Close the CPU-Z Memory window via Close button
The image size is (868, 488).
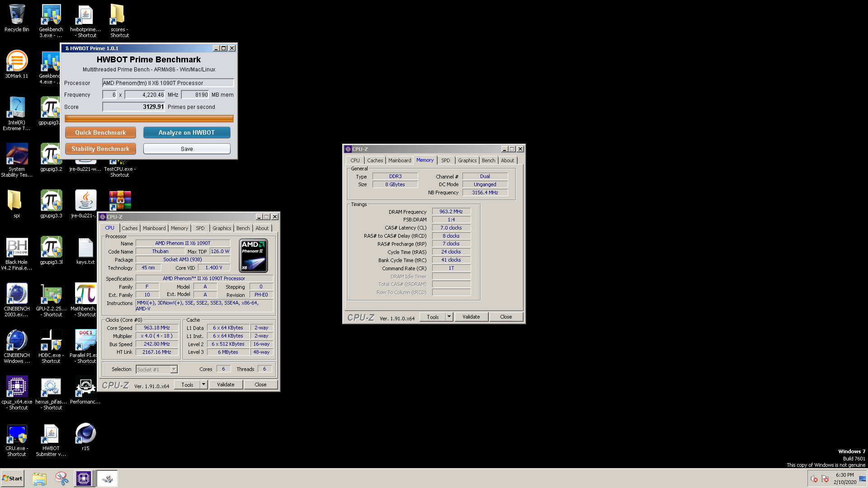(x=506, y=317)
